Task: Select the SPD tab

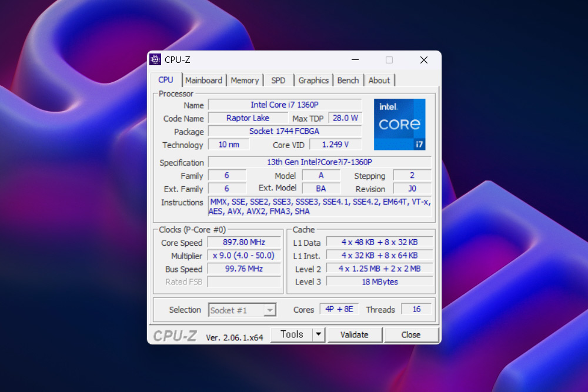Action: coord(278,80)
